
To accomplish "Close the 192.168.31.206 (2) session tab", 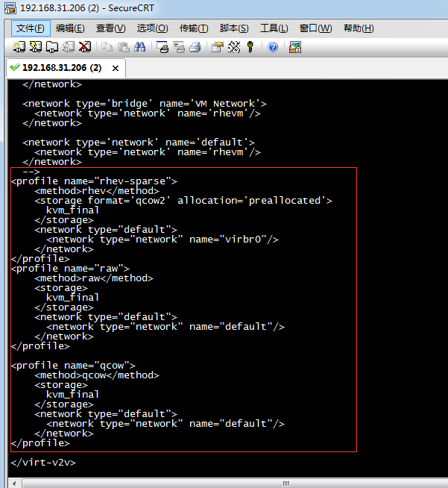I will coord(116,68).
